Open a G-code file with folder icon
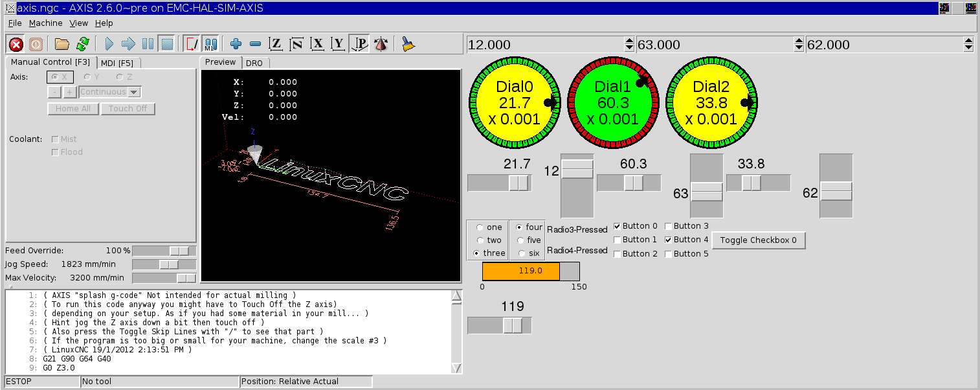The image size is (980, 390). (x=62, y=44)
